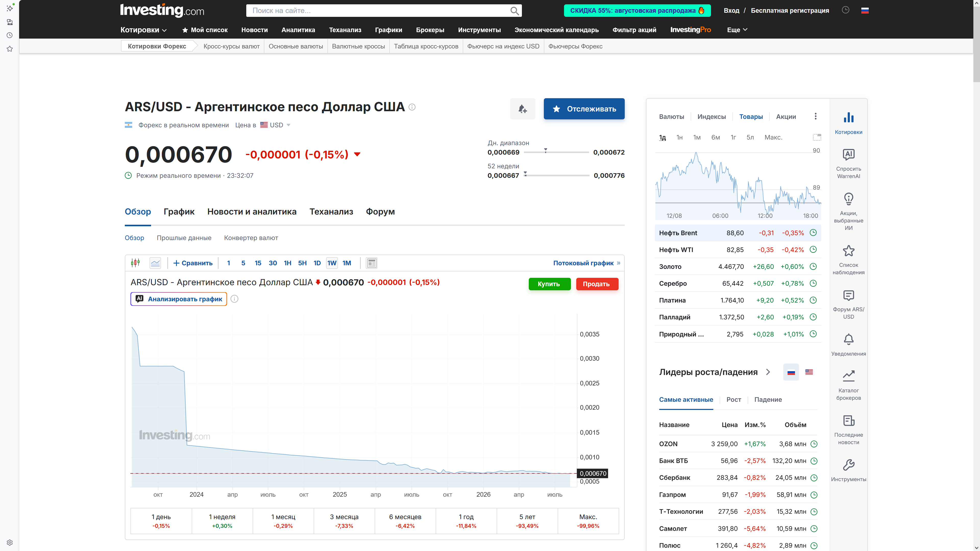Click the Russian flag language icon in header

pyautogui.click(x=865, y=11)
